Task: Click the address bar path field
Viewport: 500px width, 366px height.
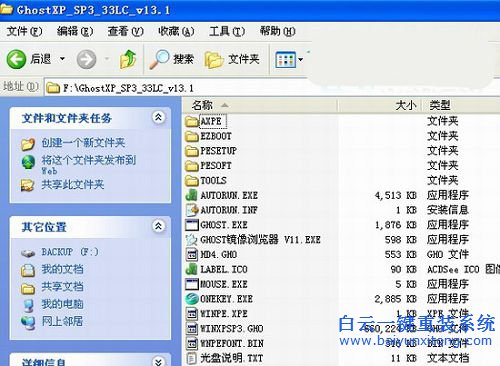Action: pos(267,88)
